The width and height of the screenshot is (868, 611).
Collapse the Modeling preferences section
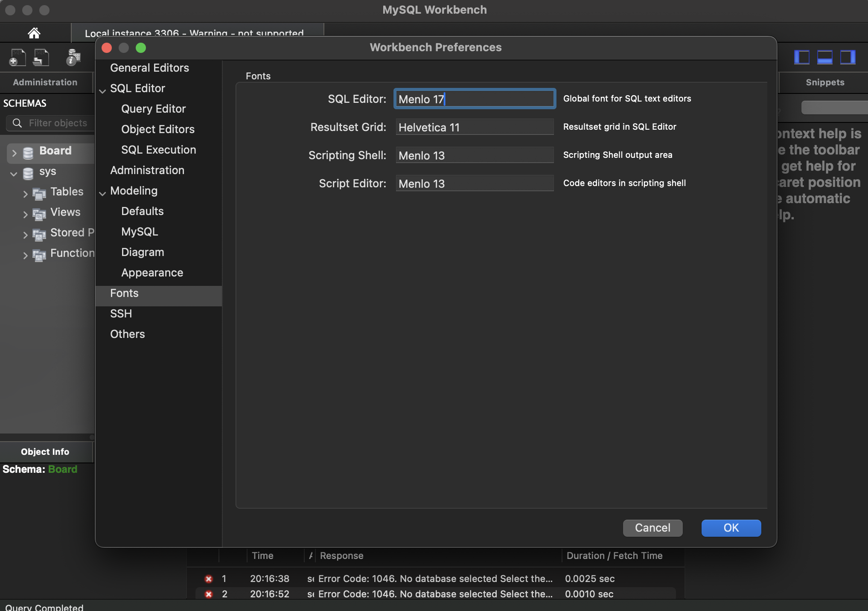click(102, 193)
